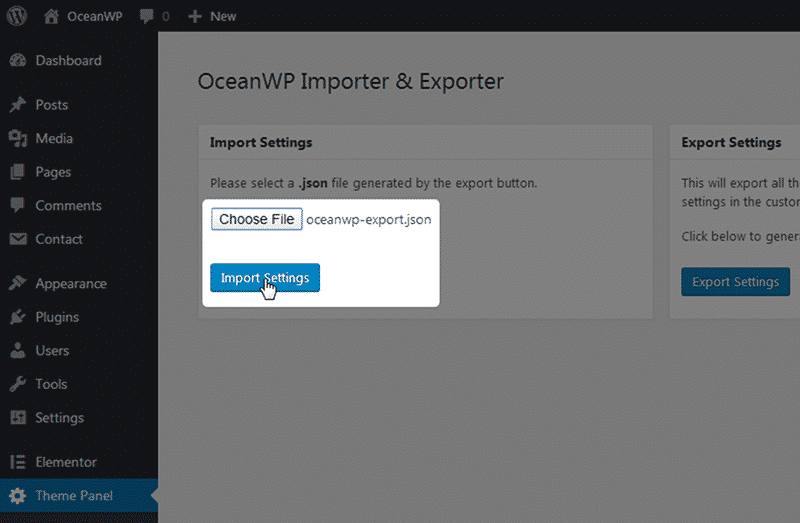The width and height of the screenshot is (800, 523).
Task: Click the oceanwp-export.json file name
Action: tap(368, 219)
